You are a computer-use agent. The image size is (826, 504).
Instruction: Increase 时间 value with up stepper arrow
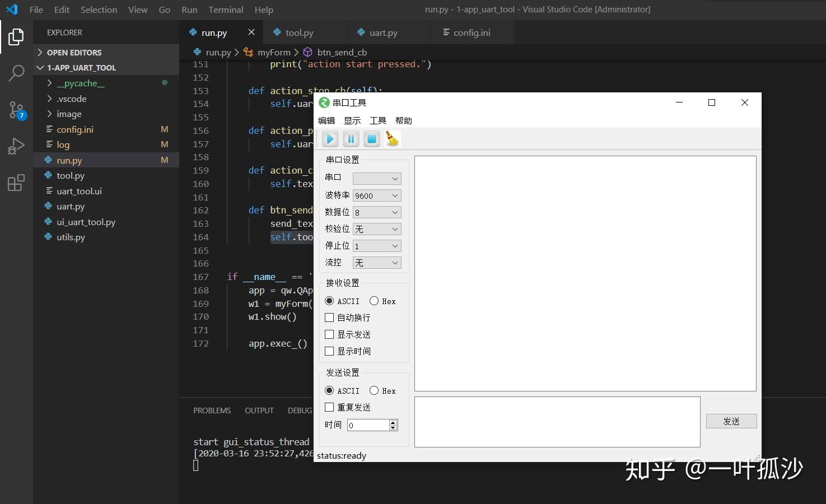(394, 422)
